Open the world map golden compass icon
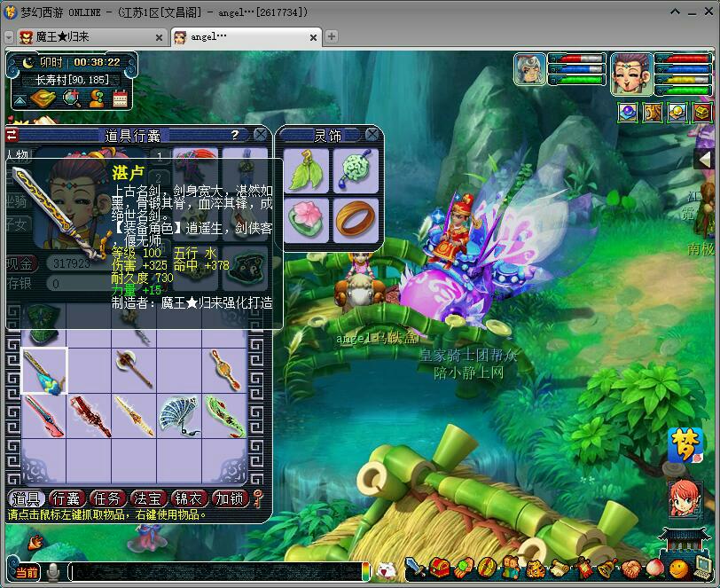The height and width of the screenshot is (588, 720). 43,98
